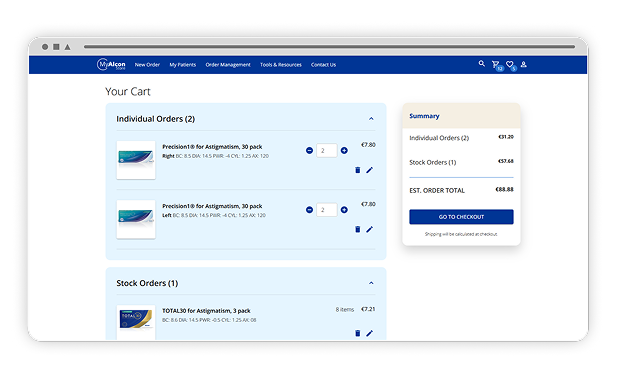Edit the TOTAL30 for Astigmatism stock item
This screenshot has width=618, height=375.
(x=369, y=333)
